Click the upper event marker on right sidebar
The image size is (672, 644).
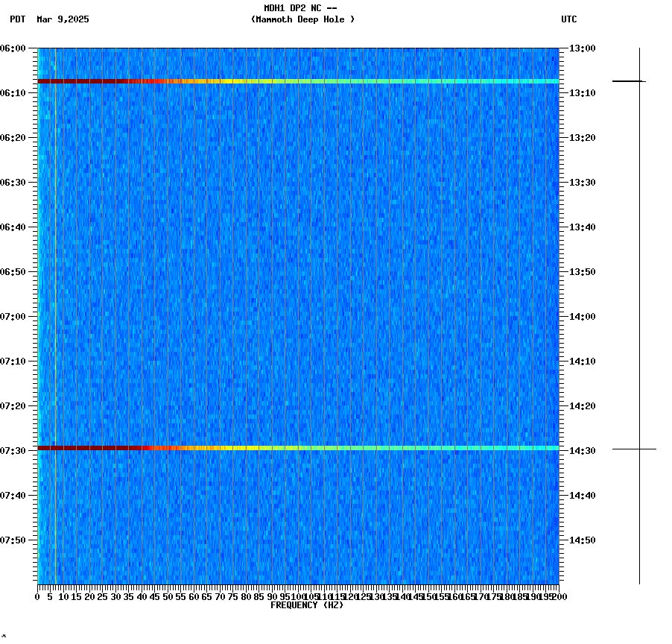pos(630,80)
